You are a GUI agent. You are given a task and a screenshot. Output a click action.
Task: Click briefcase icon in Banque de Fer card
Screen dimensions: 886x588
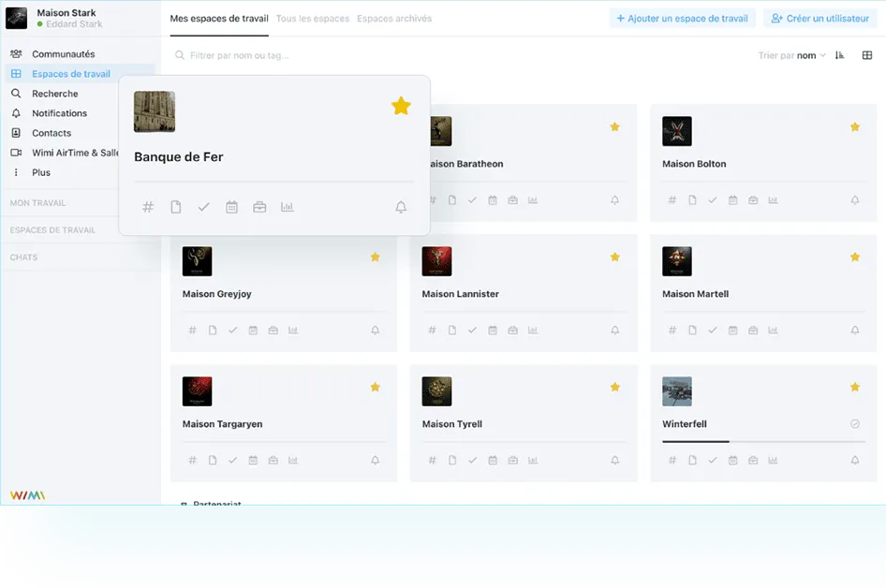click(259, 207)
